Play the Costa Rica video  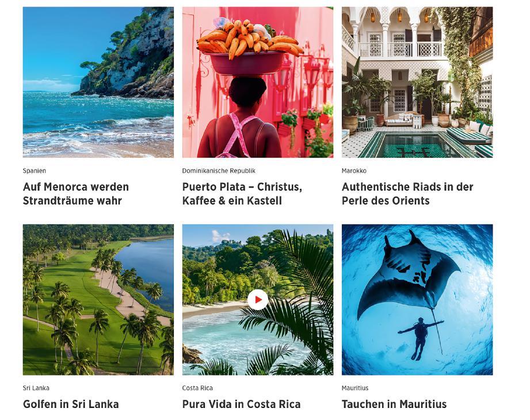point(258,300)
